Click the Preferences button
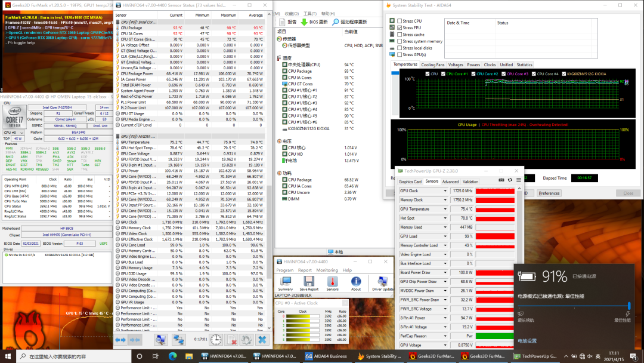The height and width of the screenshot is (363, 644). (x=549, y=193)
